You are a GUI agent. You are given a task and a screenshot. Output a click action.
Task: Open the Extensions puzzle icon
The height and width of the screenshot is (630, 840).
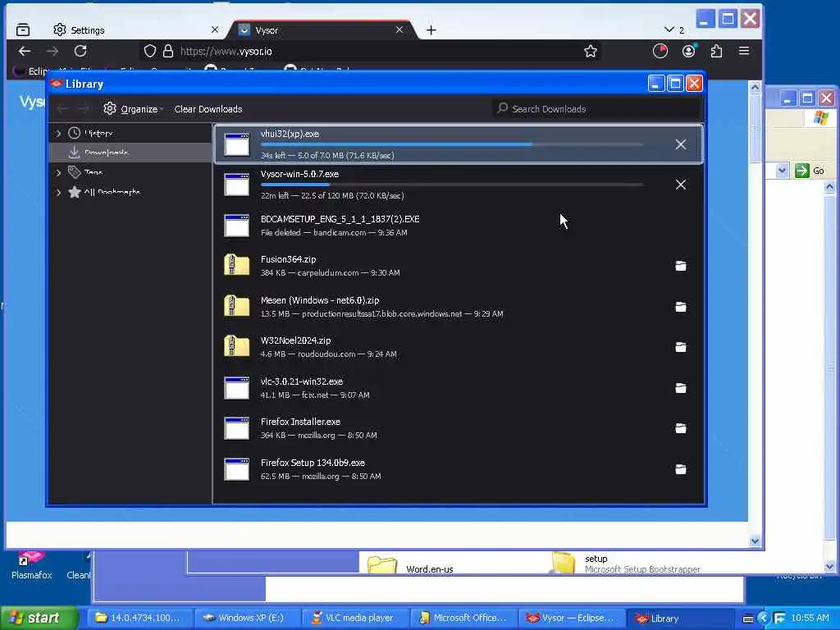tap(716, 51)
